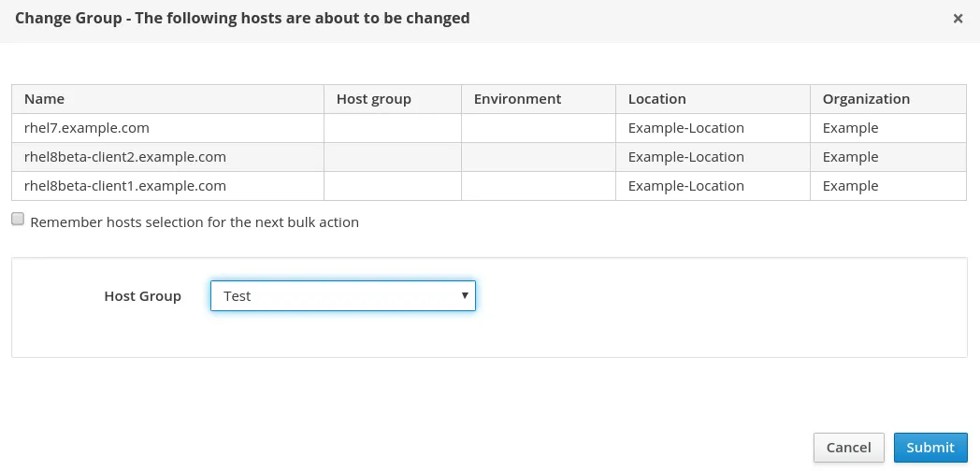Click Example-Location in rhel8beta-client1 row

pyautogui.click(x=686, y=186)
